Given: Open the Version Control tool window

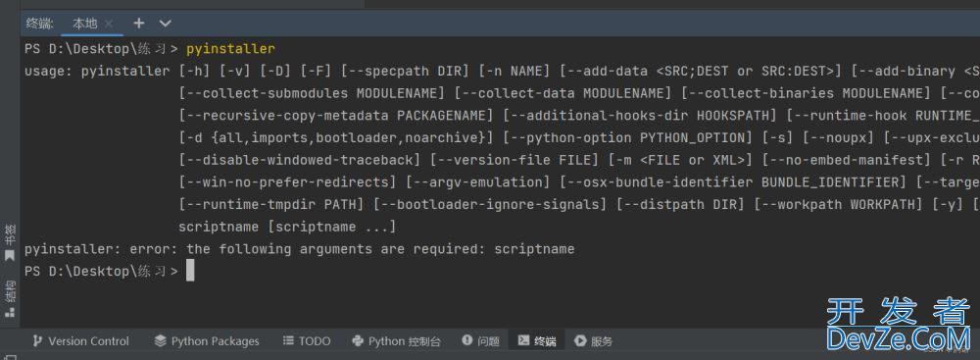Looking at the screenshot, I should (x=80, y=341).
